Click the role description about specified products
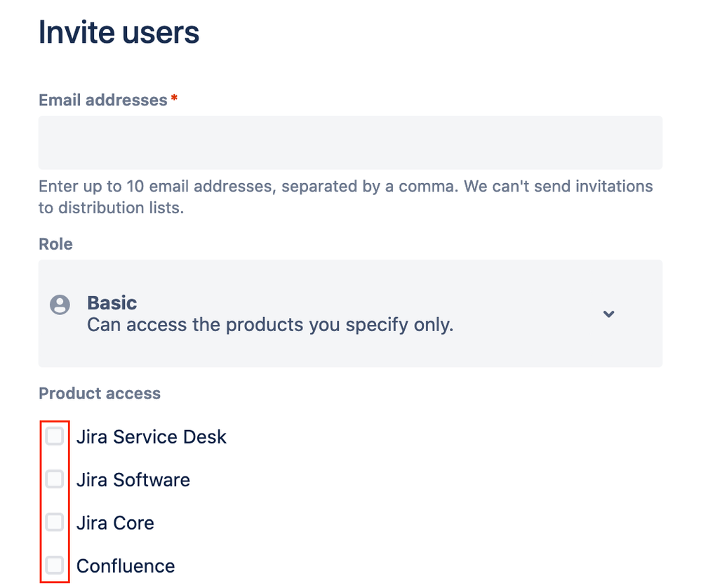Viewport: 701px width, 588px height. (x=270, y=325)
